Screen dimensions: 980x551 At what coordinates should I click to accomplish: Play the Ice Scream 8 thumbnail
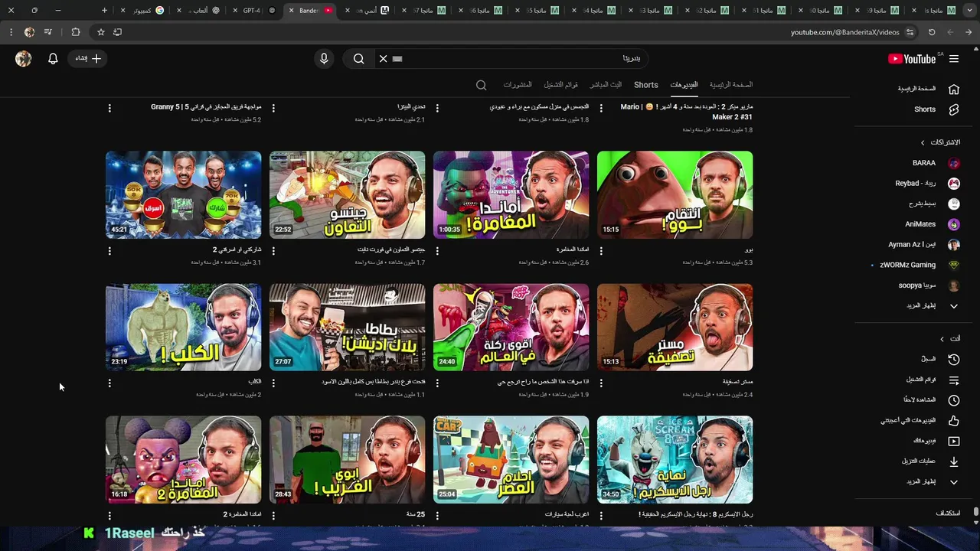click(x=675, y=459)
